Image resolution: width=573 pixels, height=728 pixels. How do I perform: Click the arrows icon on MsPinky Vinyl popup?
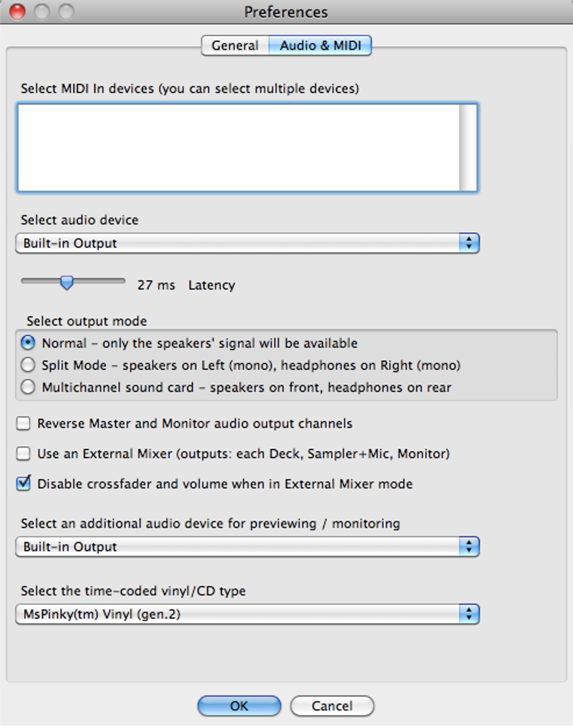coord(469,614)
